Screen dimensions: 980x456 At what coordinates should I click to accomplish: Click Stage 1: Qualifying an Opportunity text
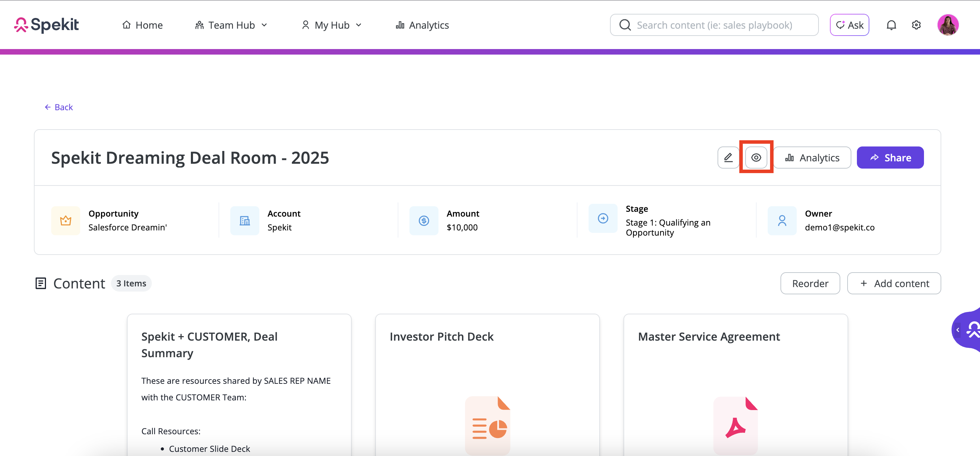coord(668,227)
